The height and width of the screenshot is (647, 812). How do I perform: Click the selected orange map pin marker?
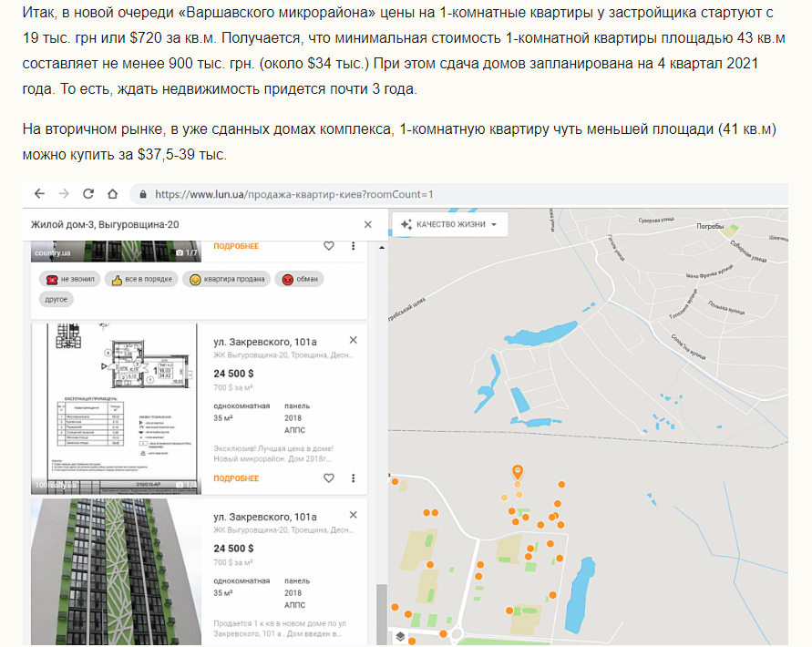(x=518, y=471)
